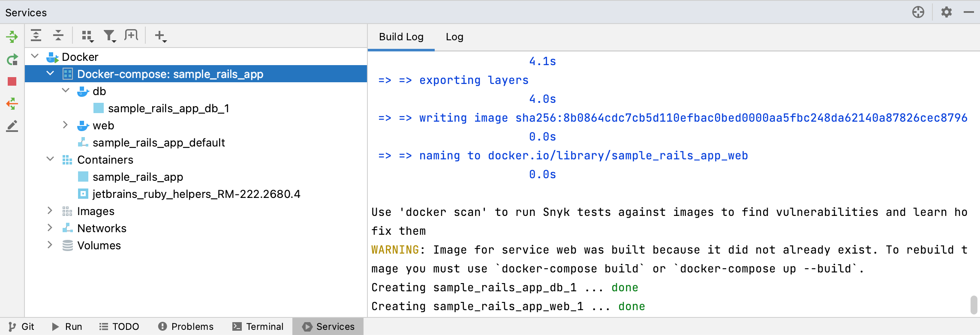Open the Run tool window
Image resolution: width=980 pixels, height=335 pixels.
[x=67, y=326]
